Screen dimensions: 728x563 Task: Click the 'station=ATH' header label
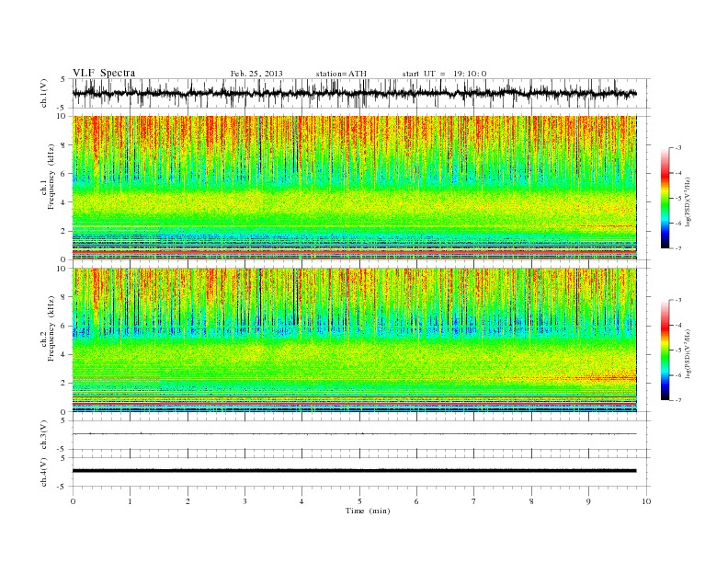[341, 74]
